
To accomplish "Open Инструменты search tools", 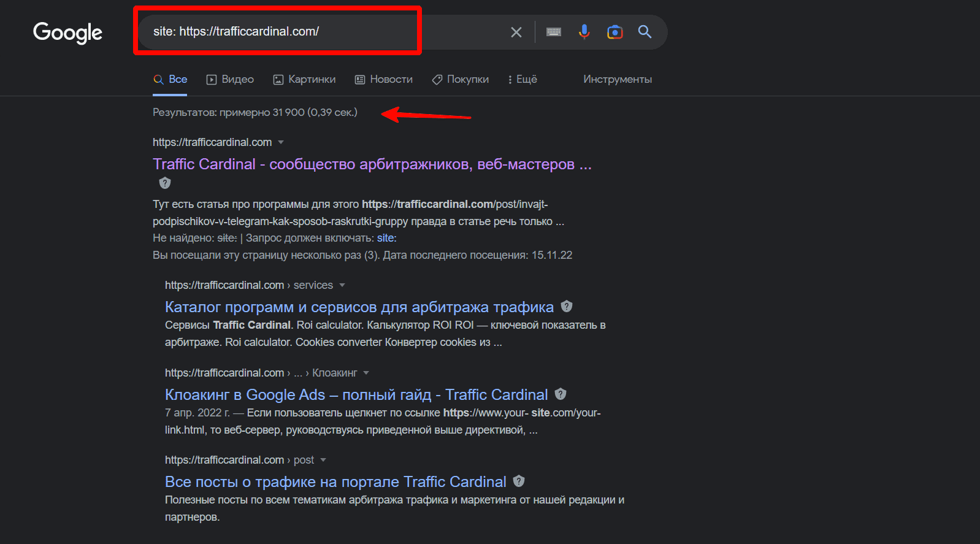I will pos(617,80).
